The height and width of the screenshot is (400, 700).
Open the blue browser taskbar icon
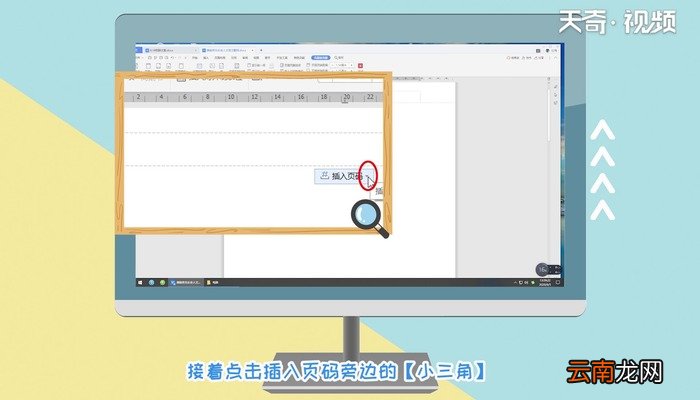(152, 283)
